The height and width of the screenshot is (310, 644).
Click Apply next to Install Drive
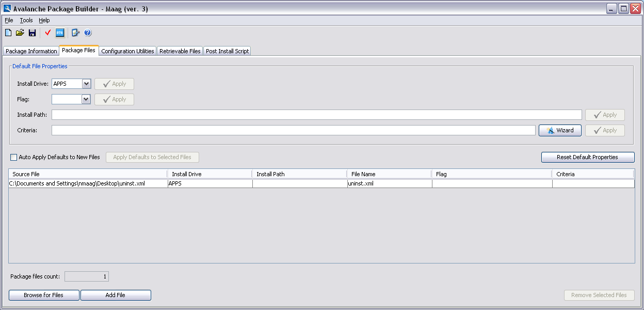[114, 84]
